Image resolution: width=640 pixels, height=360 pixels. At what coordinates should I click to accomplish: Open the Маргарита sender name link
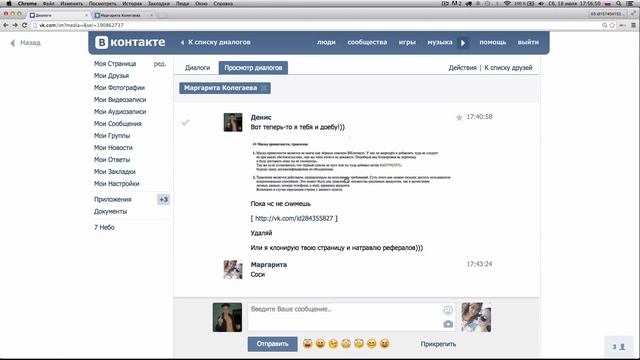point(269,264)
